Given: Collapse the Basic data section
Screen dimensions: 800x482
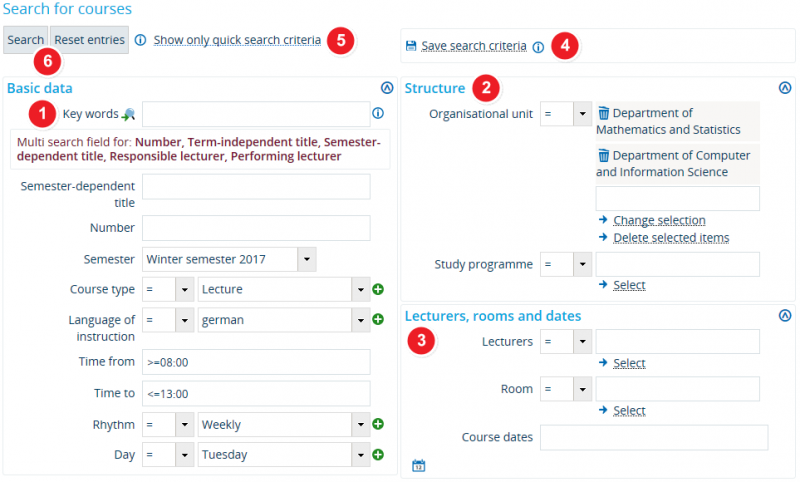Looking at the screenshot, I should [387, 88].
